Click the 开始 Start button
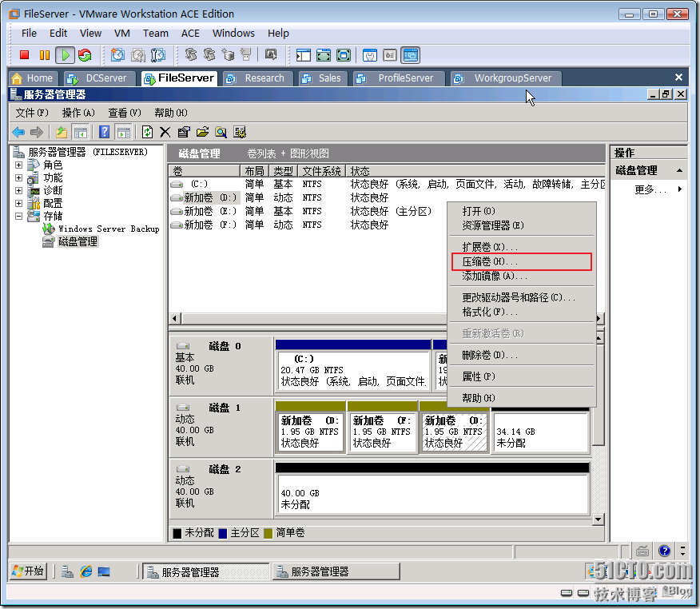 tap(28, 571)
